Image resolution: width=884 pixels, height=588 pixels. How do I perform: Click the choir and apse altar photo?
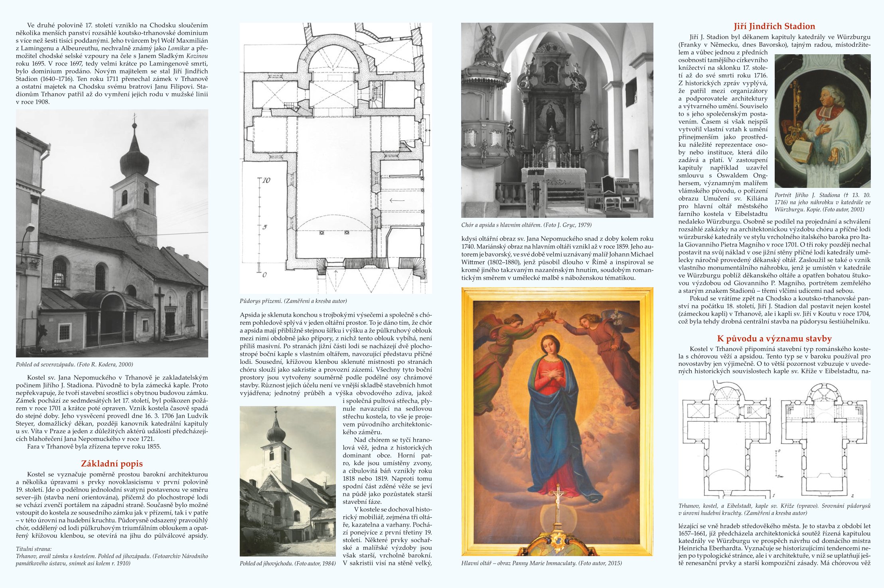pos(557,120)
